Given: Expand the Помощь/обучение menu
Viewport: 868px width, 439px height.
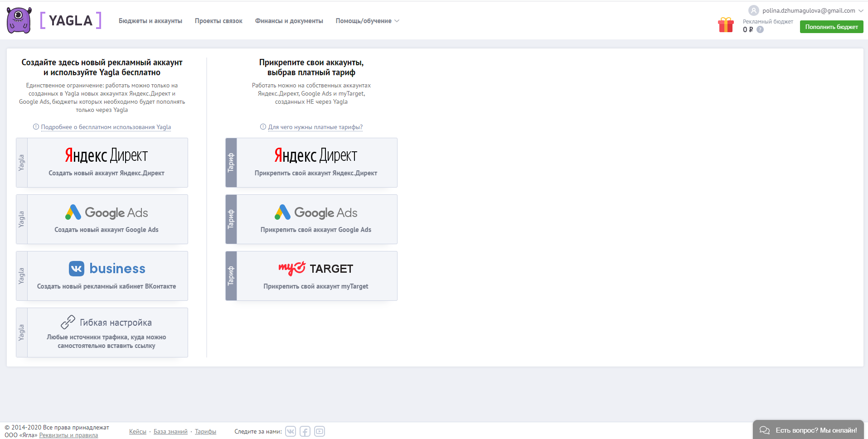Looking at the screenshot, I should [x=368, y=21].
